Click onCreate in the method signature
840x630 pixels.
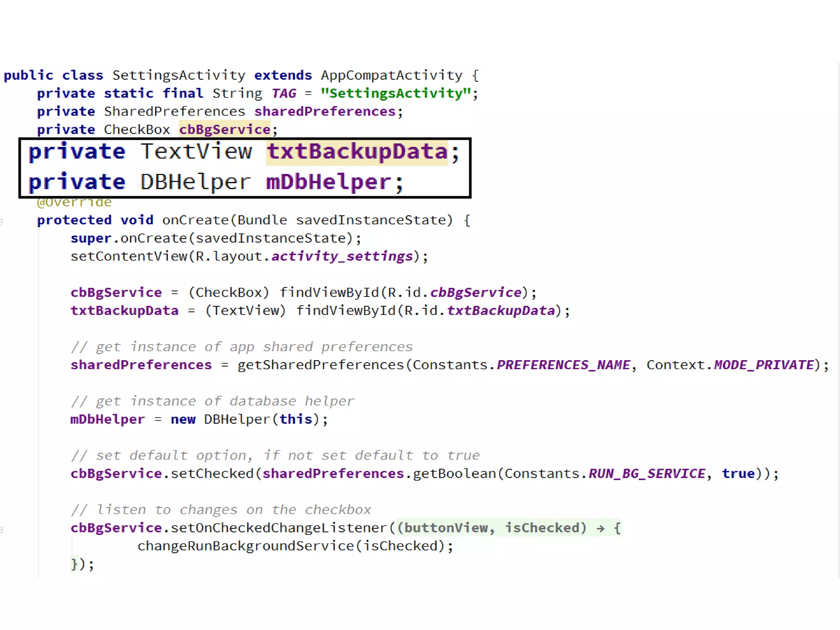coord(195,220)
